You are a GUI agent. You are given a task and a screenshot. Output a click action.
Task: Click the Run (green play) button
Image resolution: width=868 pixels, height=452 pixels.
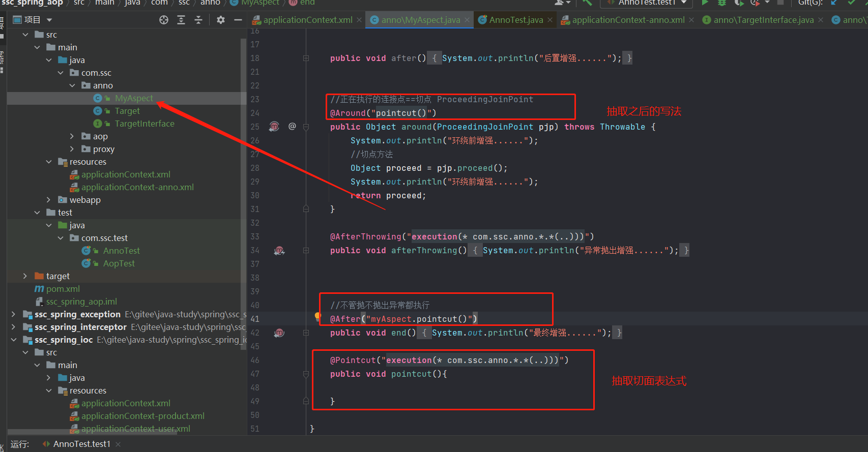pyautogui.click(x=705, y=3)
